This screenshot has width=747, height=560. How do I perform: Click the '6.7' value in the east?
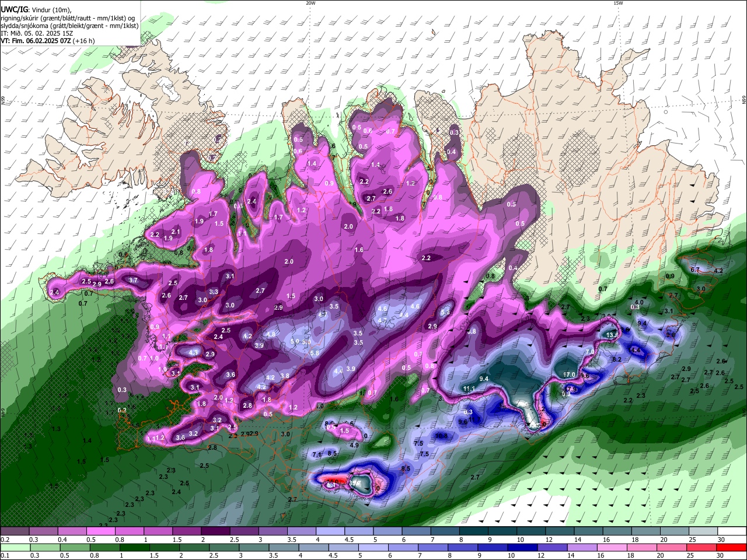(x=695, y=269)
